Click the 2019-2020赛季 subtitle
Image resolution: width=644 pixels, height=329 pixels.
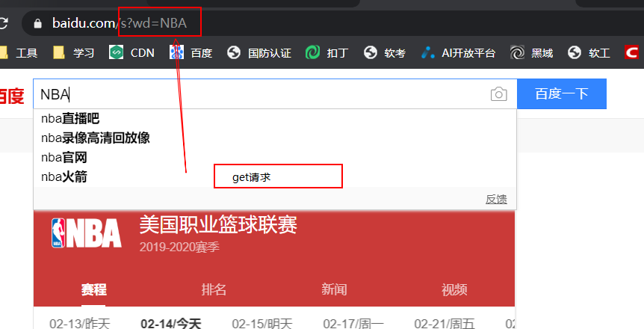point(179,247)
